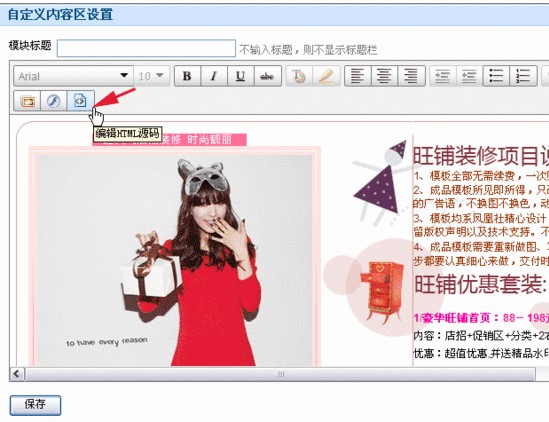Click the woman in red dress image
Viewport: 549px width, 422px height.
point(174,260)
